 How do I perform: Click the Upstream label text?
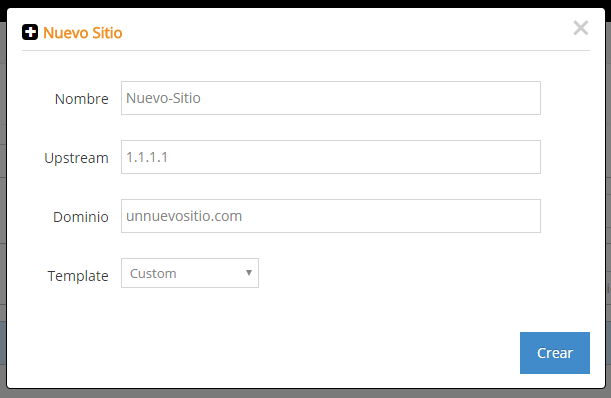[x=76, y=158]
